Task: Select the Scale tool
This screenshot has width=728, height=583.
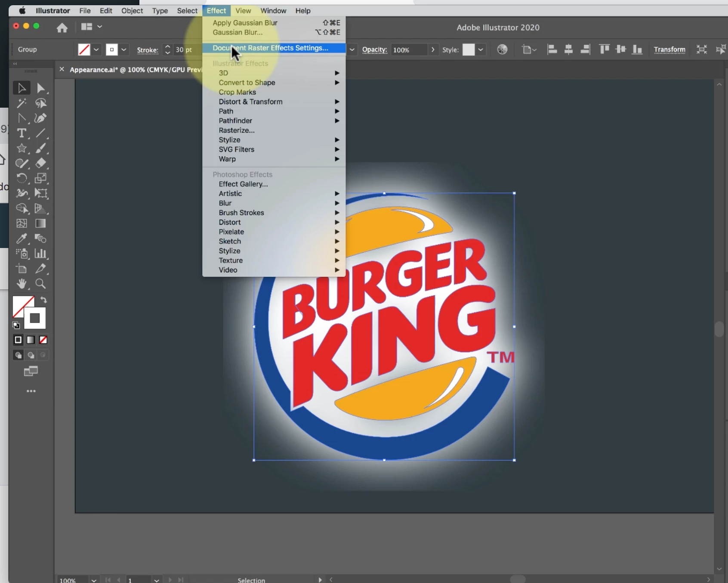Action: click(x=41, y=178)
